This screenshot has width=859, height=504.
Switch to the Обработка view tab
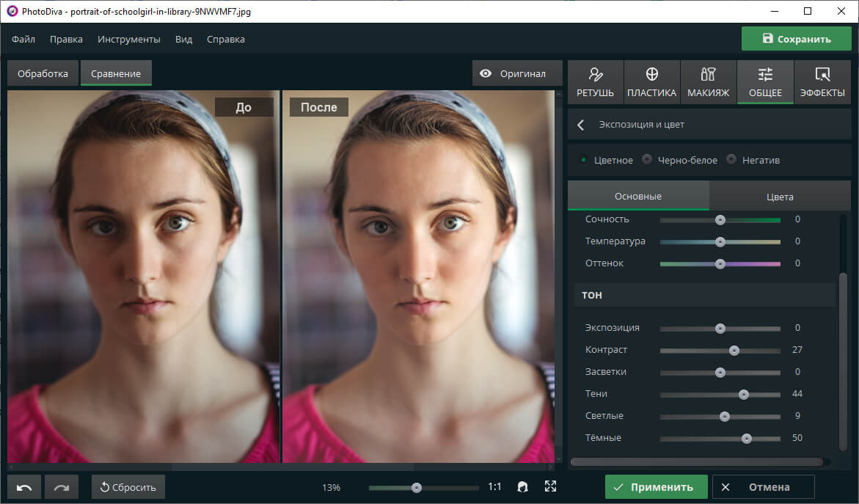pos(43,73)
